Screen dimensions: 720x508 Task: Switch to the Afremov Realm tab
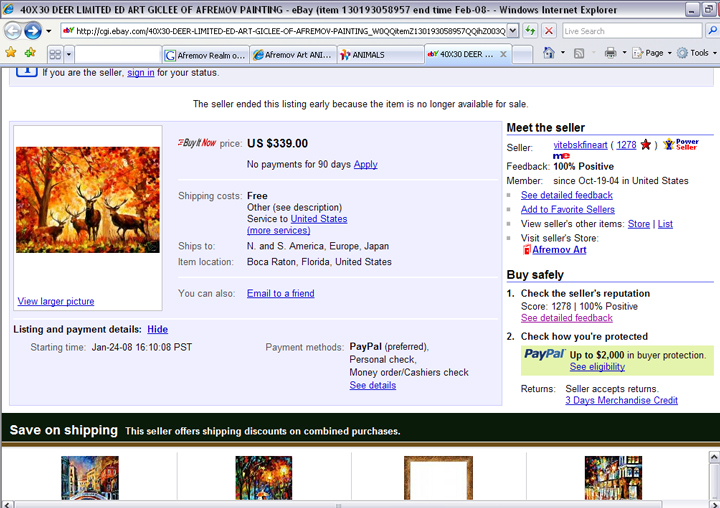tap(206, 55)
